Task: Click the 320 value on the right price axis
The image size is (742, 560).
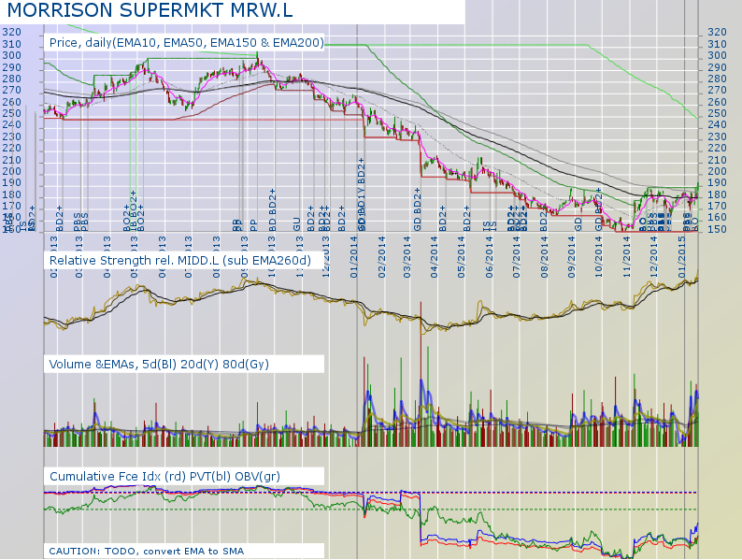Action: click(717, 32)
